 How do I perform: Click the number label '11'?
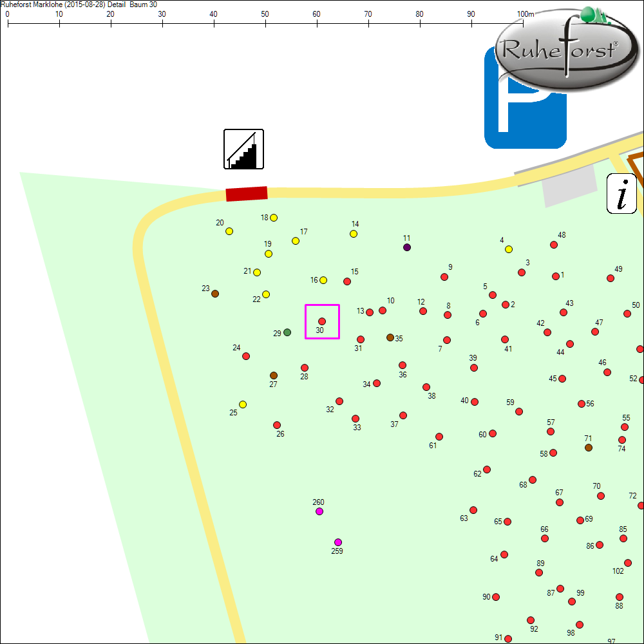406,238
